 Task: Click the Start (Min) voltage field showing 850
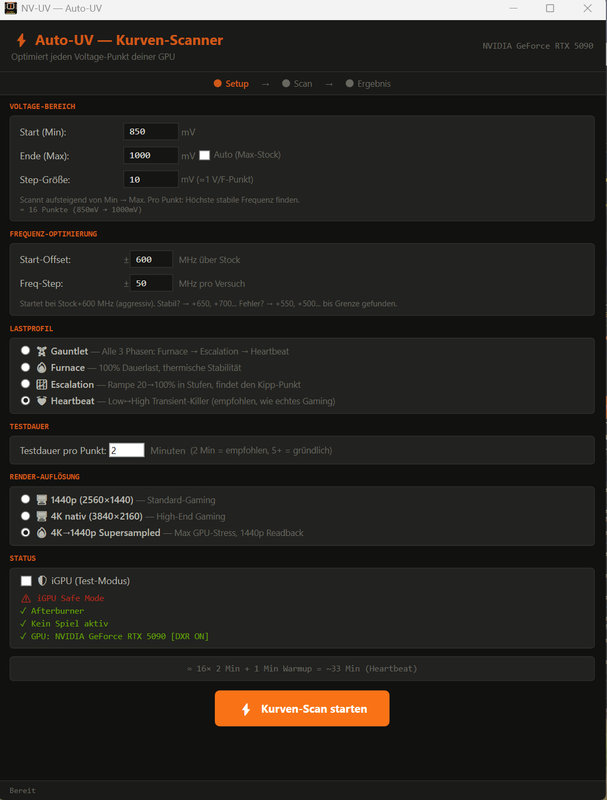(x=151, y=132)
